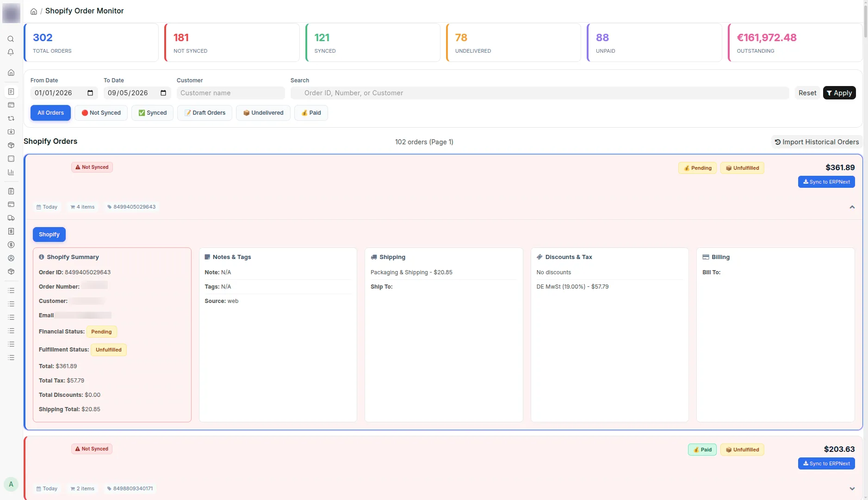Click the '102 orders (Page 1)' text
The height and width of the screenshot is (500, 868).
point(424,142)
